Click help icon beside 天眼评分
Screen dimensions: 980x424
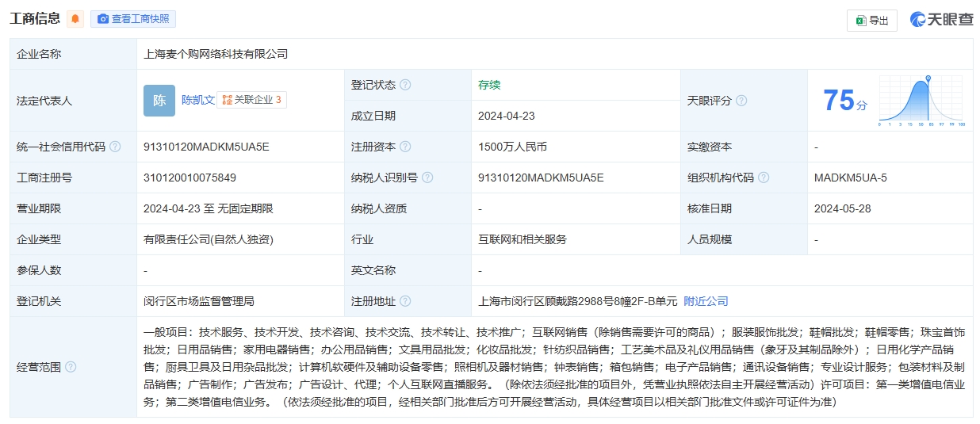pos(741,101)
